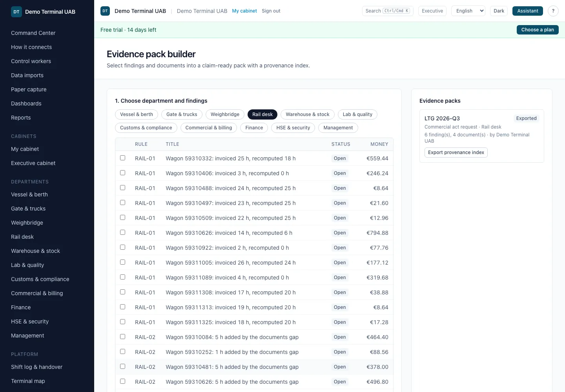Select the Lab & quality department chip
Screen dimensions: 565x392
click(357, 114)
